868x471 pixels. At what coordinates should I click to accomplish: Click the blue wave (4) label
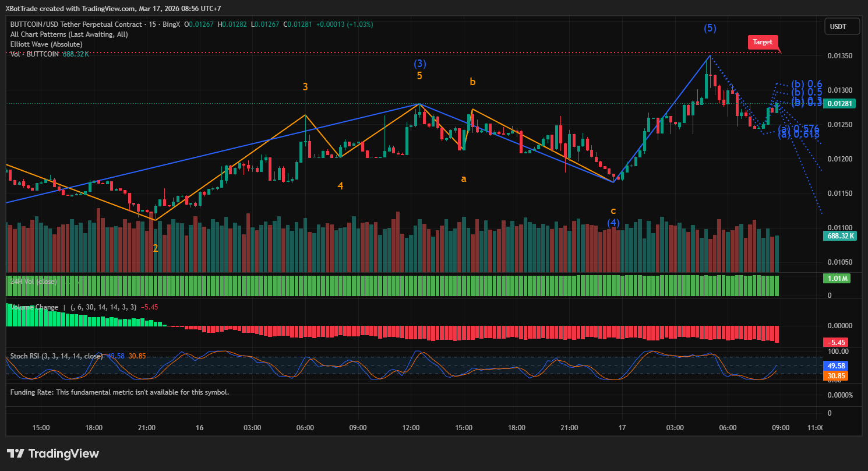point(613,222)
